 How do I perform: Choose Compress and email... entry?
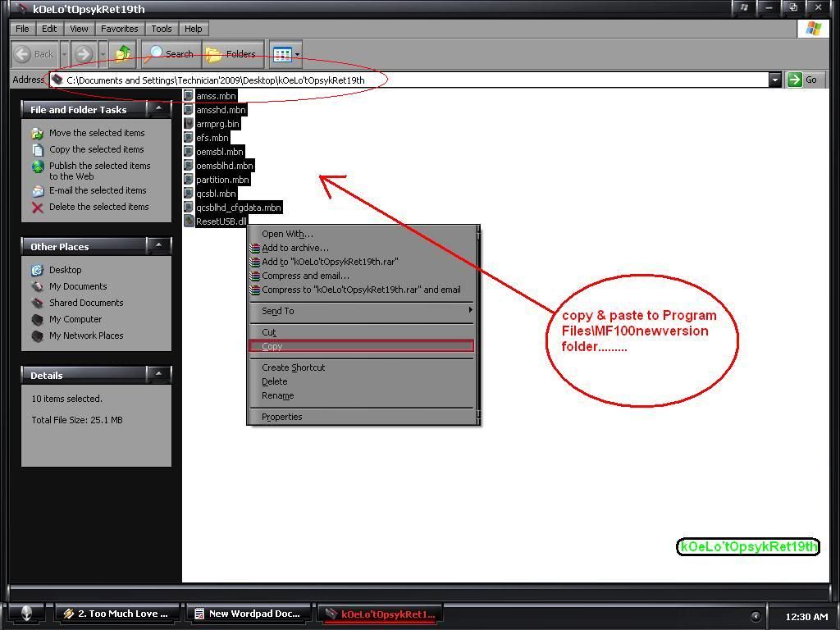point(362,276)
